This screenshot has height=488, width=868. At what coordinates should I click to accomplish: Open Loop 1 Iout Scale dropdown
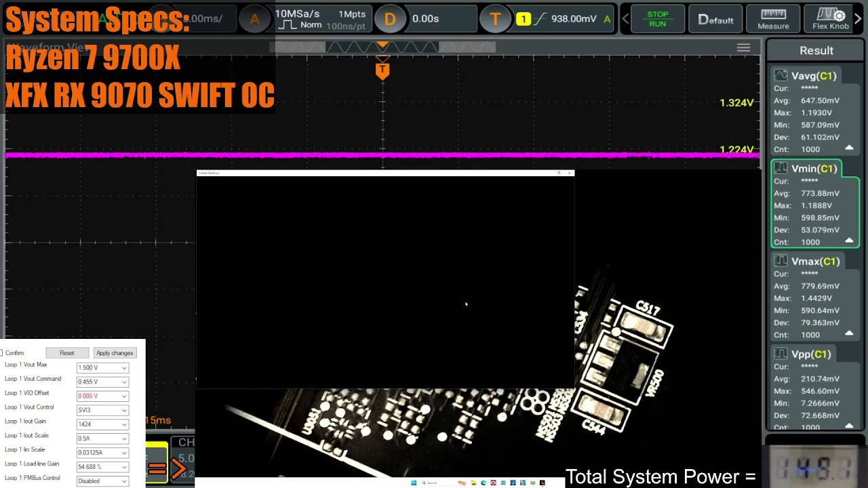(x=102, y=439)
